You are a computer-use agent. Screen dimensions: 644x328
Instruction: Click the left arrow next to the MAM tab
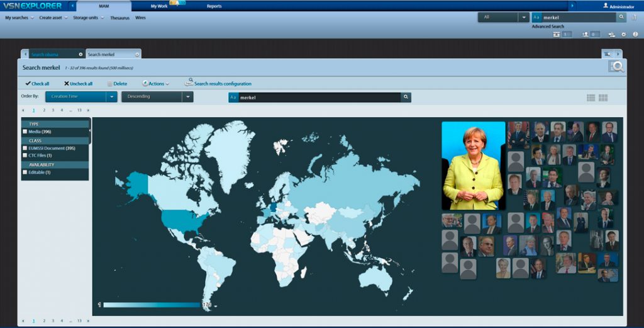coord(72,6)
